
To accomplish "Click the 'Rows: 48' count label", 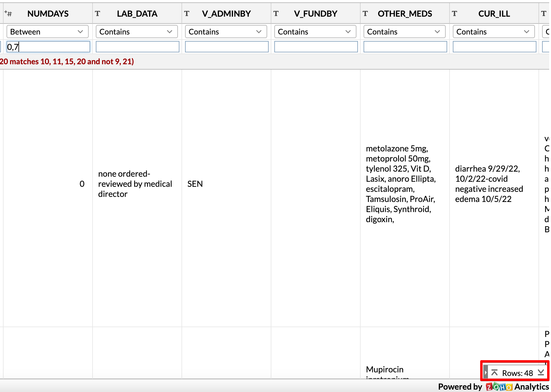I will point(517,373).
